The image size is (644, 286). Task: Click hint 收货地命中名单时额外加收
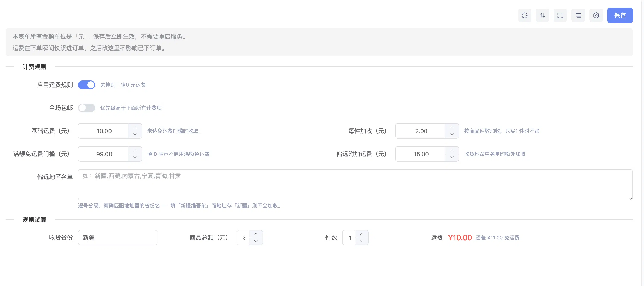495,154
